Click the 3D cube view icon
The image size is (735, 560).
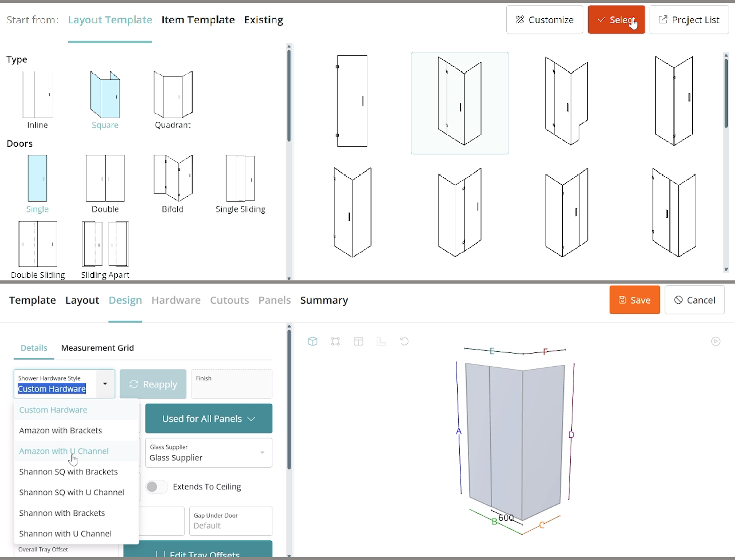point(312,341)
